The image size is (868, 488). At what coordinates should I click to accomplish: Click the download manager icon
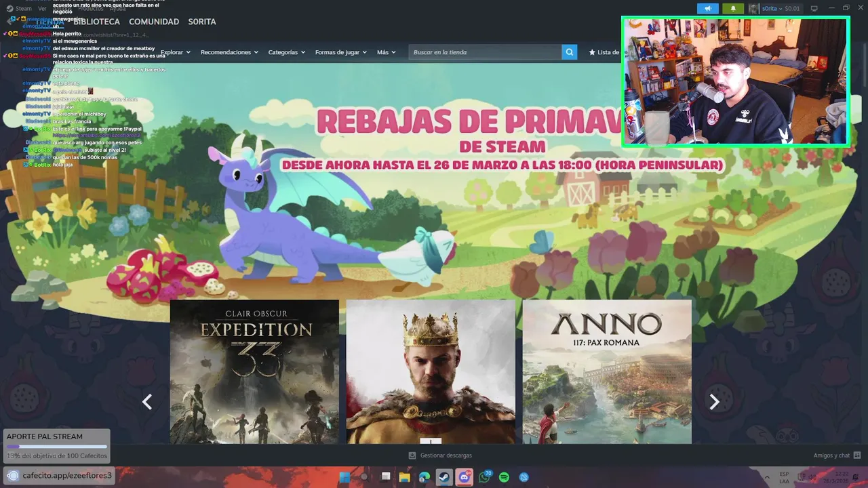tap(412, 455)
